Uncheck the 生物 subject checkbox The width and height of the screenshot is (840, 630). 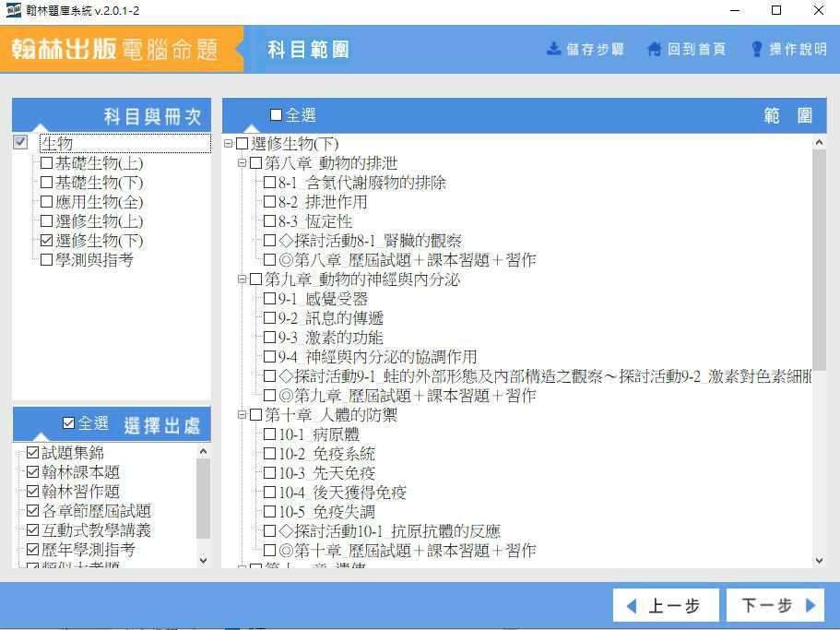click(x=20, y=142)
